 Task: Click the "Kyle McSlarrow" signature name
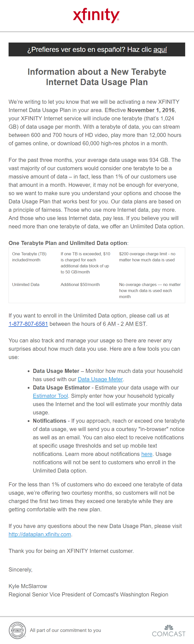[28, 586]
